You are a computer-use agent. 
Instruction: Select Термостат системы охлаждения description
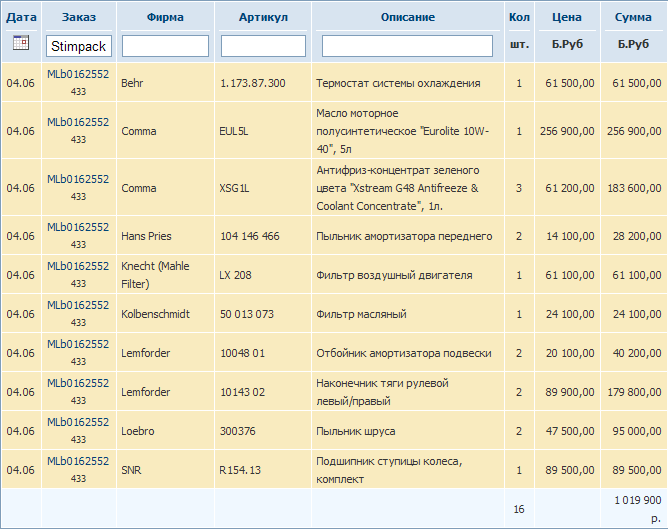click(398, 83)
